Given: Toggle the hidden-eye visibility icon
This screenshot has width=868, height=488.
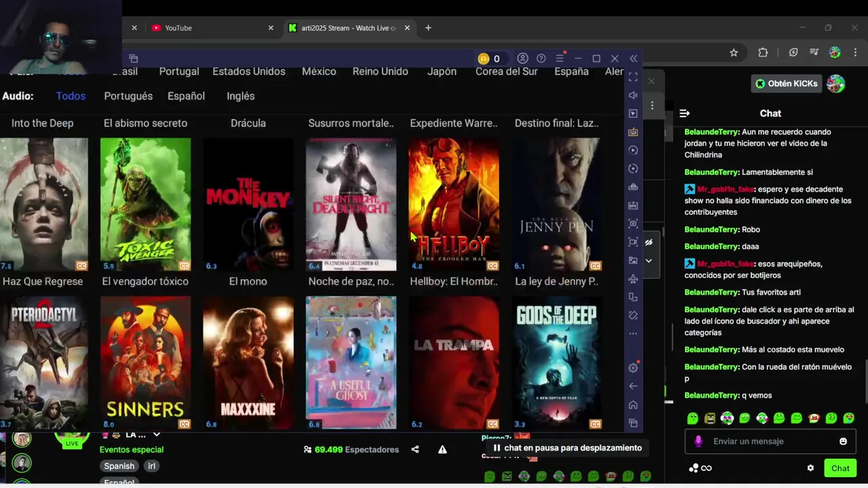Looking at the screenshot, I should [x=648, y=242].
